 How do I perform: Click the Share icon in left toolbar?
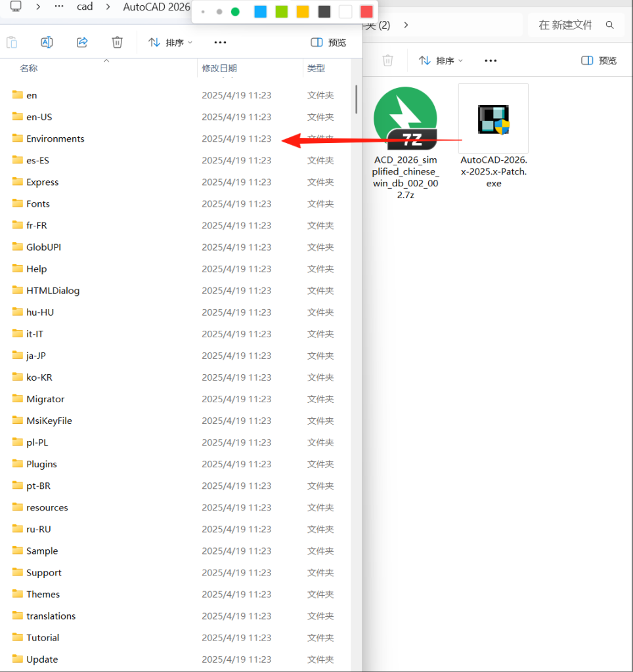(x=82, y=43)
